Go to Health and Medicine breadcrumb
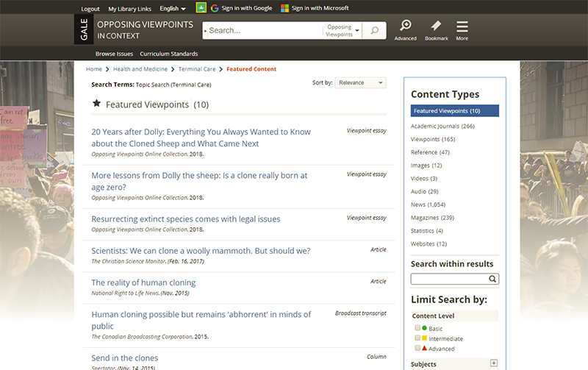The image size is (588, 370). tap(140, 69)
